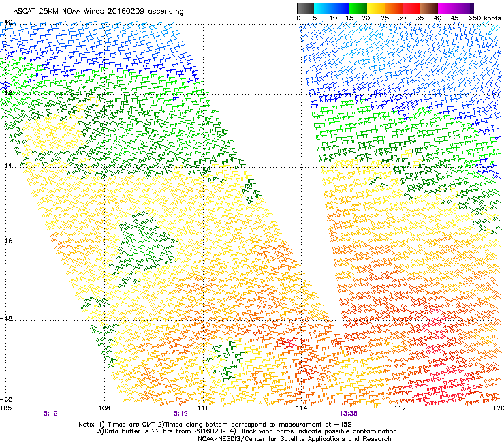Click the note 'Data buffer is 22 hrs from 20160209'

pos(165,431)
